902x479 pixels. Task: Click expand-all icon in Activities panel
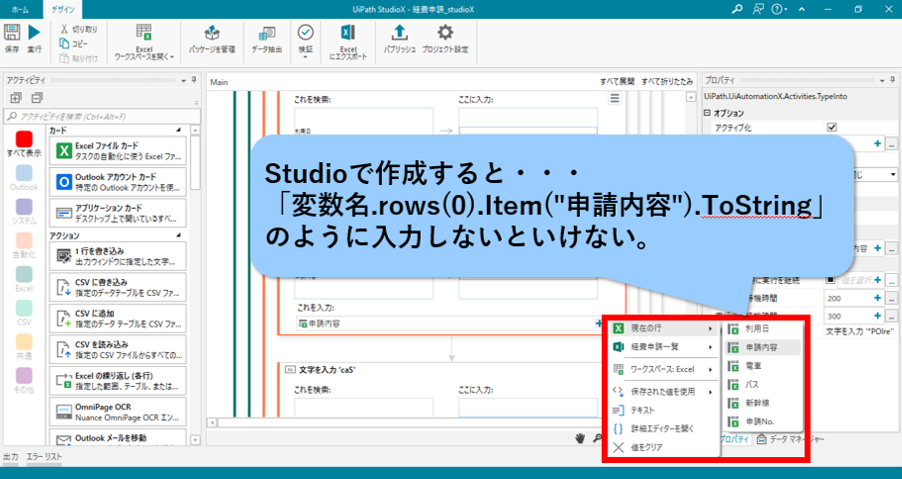click(x=16, y=97)
